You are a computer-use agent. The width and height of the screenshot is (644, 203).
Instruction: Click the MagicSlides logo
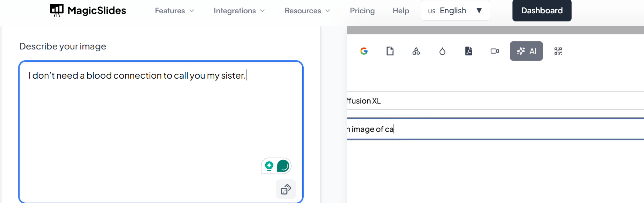[88, 10]
